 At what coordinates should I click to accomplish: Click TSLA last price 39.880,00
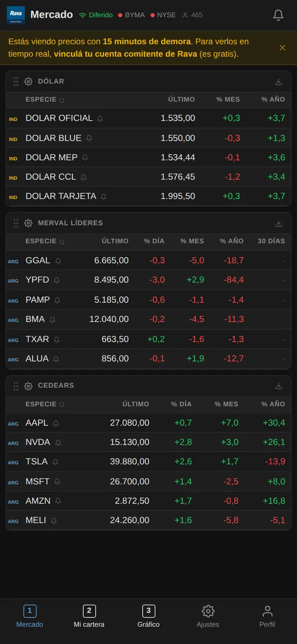(x=130, y=462)
